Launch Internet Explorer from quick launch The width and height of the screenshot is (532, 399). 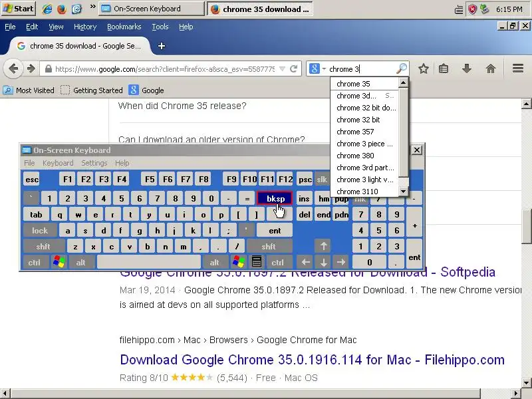[47, 9]
